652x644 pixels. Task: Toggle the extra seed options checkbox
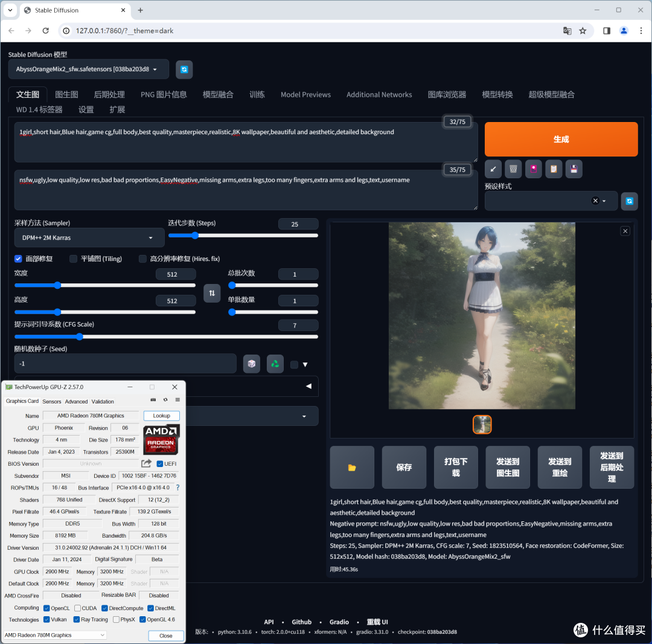pyautogui.click(x=294, y=364)
